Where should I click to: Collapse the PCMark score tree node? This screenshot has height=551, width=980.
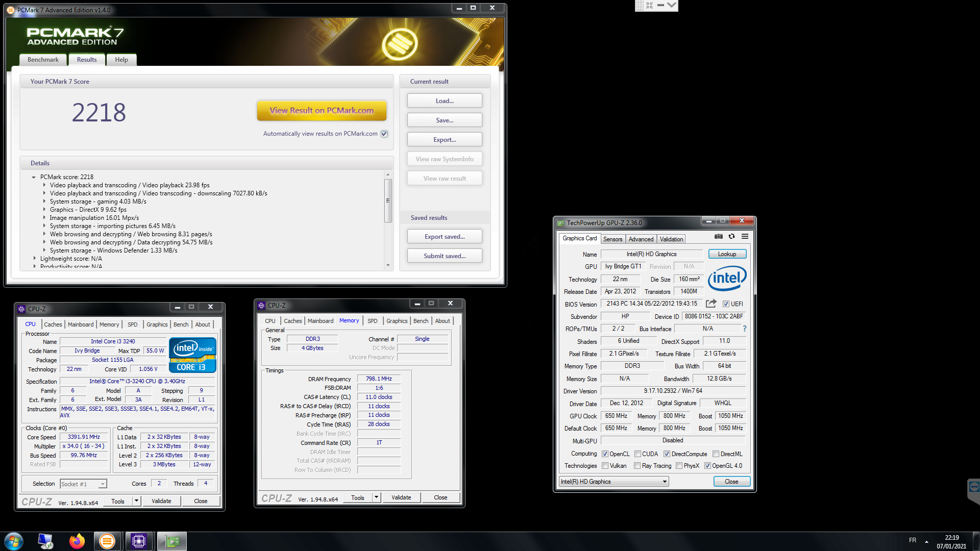(34, 177)
